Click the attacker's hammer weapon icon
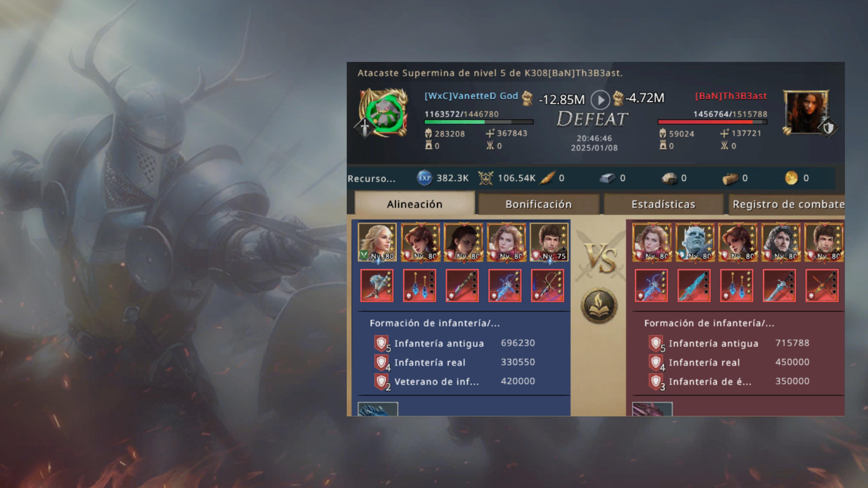The image size is (868, 488). point(377,286)
